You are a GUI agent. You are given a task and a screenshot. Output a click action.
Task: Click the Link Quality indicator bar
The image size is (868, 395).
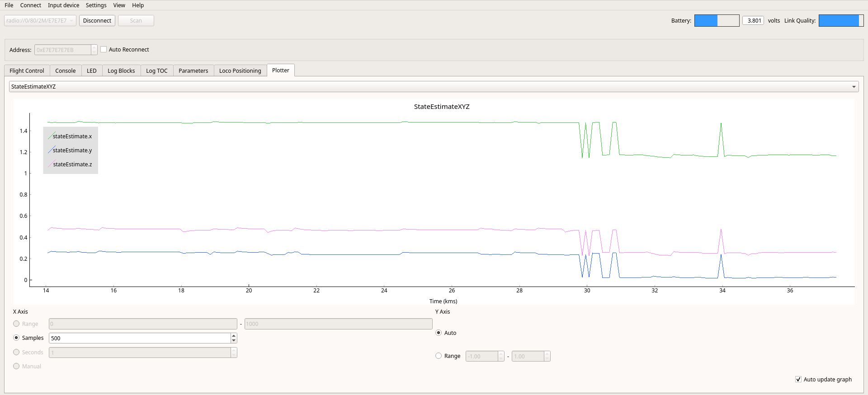[x=841, y=20]
